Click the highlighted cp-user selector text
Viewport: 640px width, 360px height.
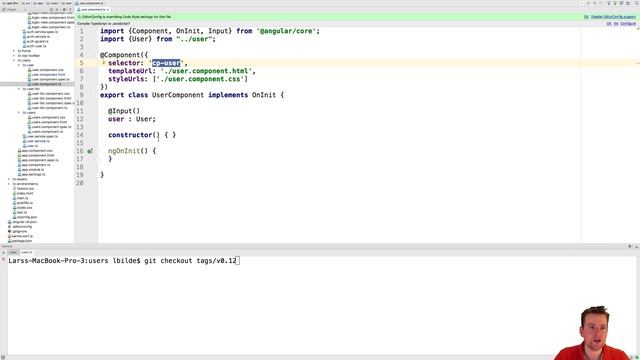[166, 63]
